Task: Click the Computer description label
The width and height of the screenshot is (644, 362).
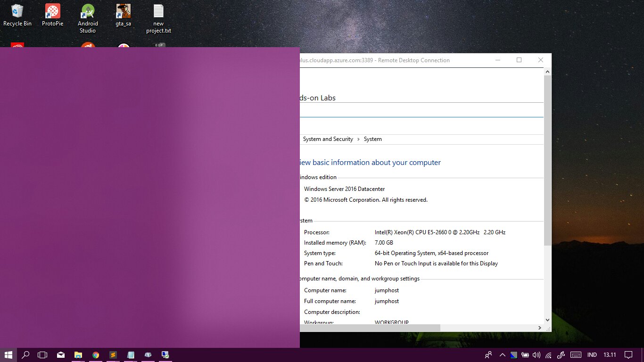Action: (332, 312)
